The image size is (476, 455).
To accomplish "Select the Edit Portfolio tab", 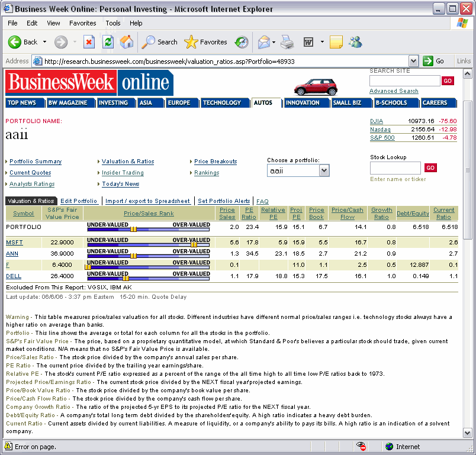I will [79, 201].
